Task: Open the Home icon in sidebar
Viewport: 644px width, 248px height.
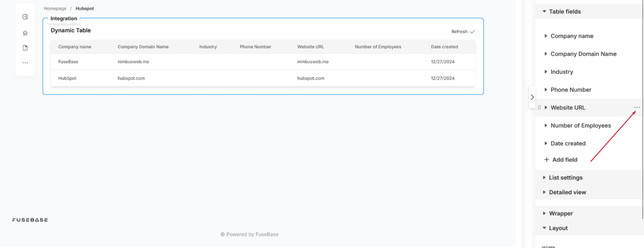Action: [x=25, y=33]
